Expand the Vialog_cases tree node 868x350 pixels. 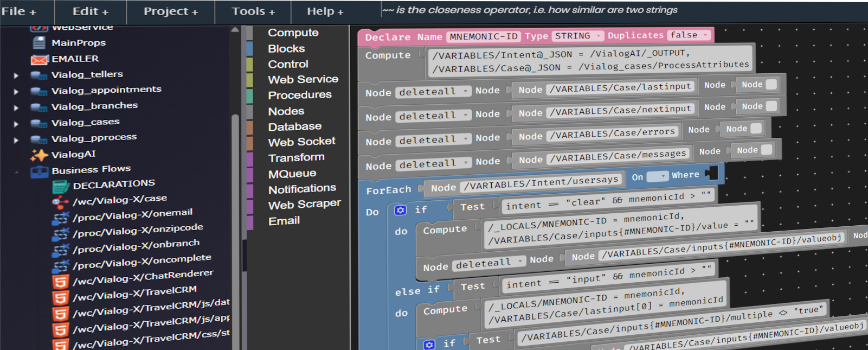[16, 124]
